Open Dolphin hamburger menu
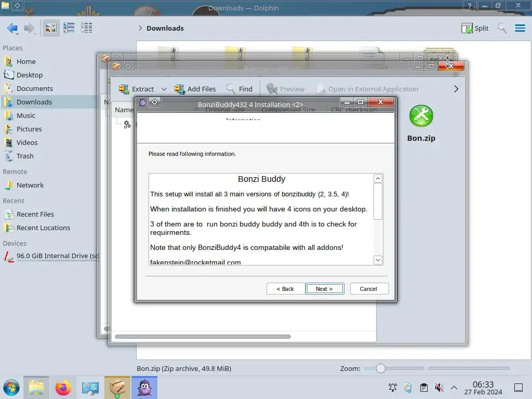Image resolution: width=532 pixels, height=399 pixels. [x=520, y=28]
